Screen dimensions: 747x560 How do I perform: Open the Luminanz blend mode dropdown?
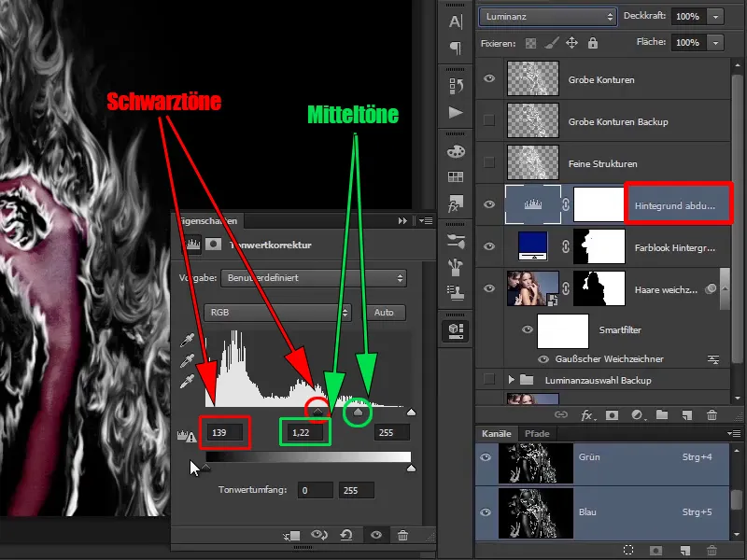tap(548, 17)
